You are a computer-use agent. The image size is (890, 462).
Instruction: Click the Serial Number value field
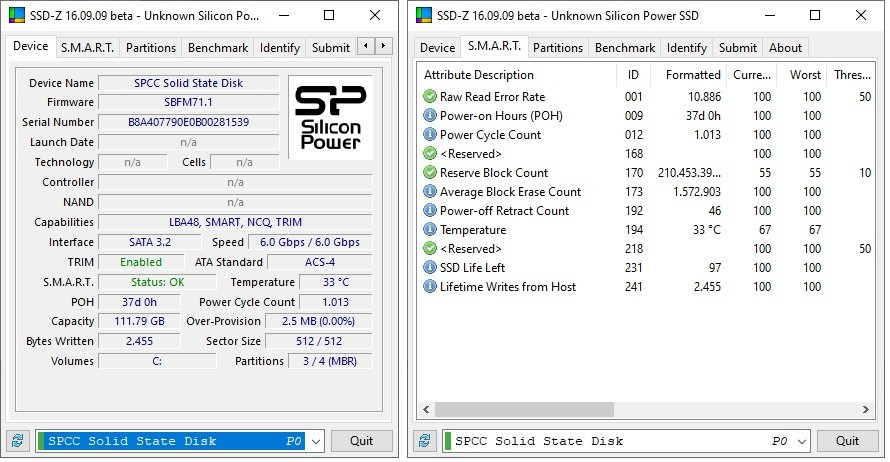tap(188, 122)
